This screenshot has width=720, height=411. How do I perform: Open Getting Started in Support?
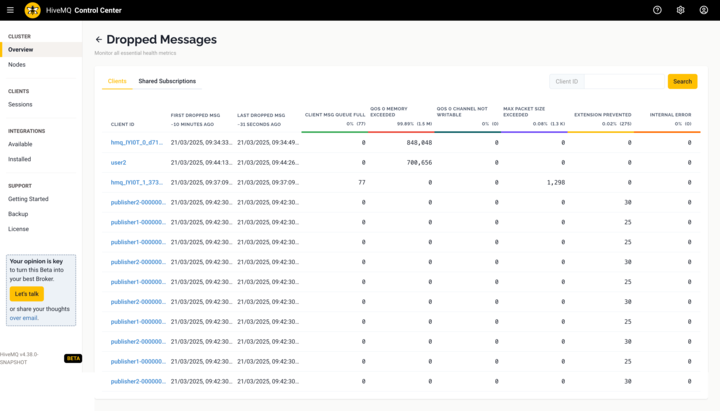[28, 199]
